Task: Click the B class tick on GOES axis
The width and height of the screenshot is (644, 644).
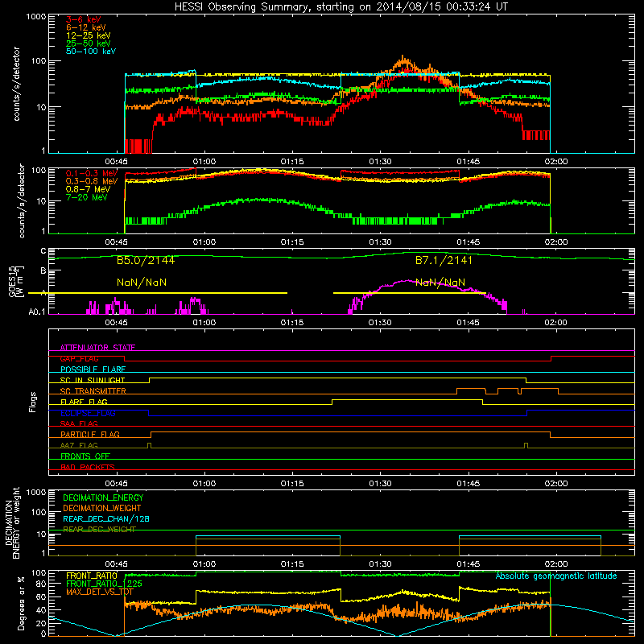Action: [43, 270]
